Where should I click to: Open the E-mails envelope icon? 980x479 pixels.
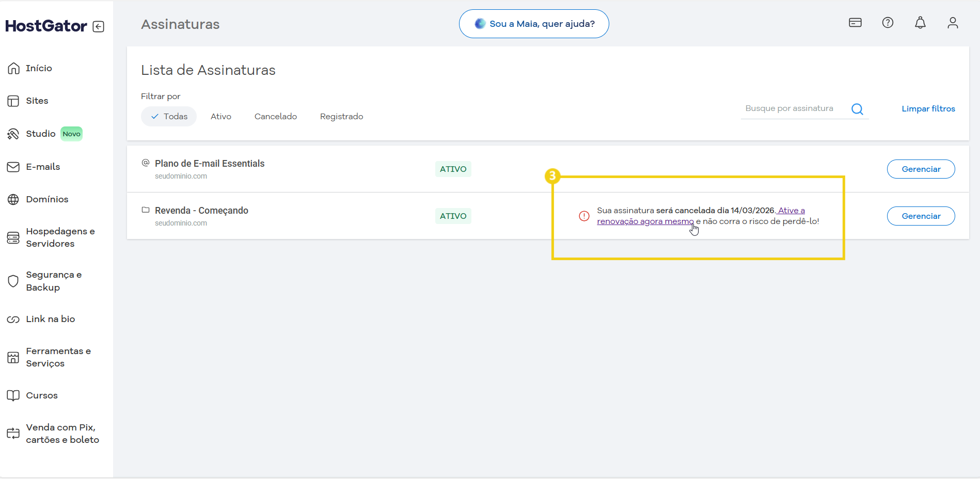(13, 167)
